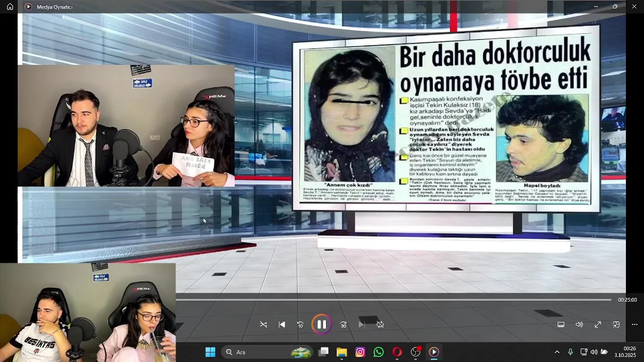Show hidden system tray icons

coord(557,352)
